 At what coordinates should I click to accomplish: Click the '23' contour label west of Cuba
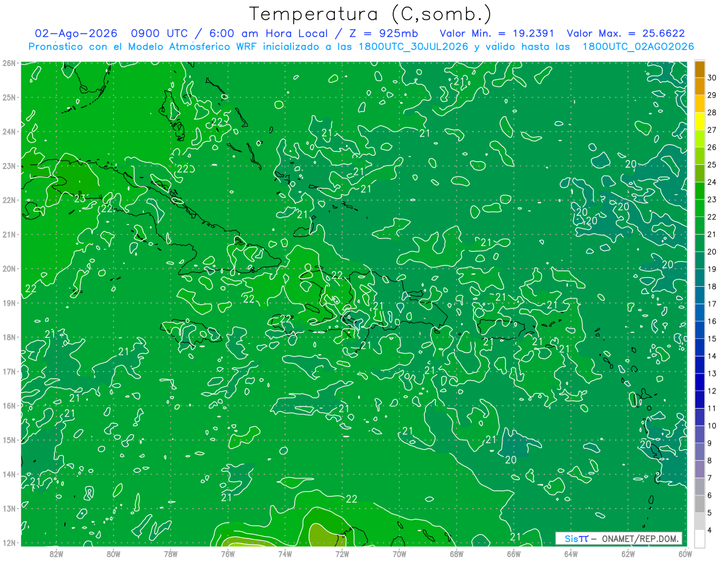click(79, 198)
